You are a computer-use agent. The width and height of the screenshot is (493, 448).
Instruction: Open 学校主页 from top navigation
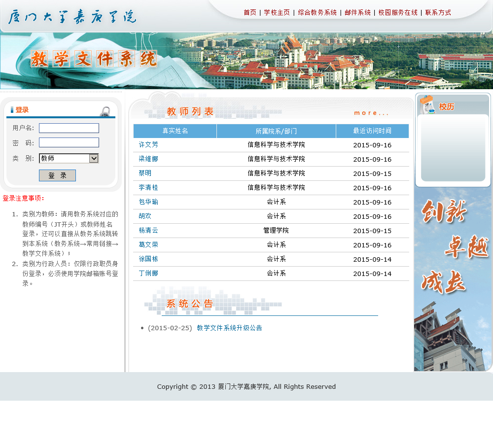click(277, 13)
